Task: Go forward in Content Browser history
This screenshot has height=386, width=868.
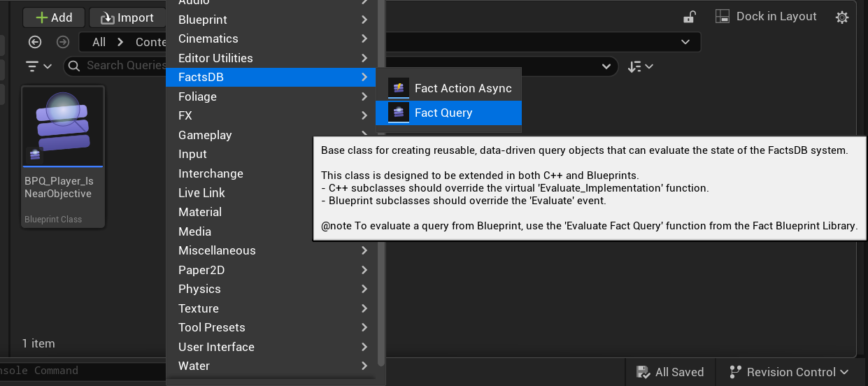Action: [63, 42]
